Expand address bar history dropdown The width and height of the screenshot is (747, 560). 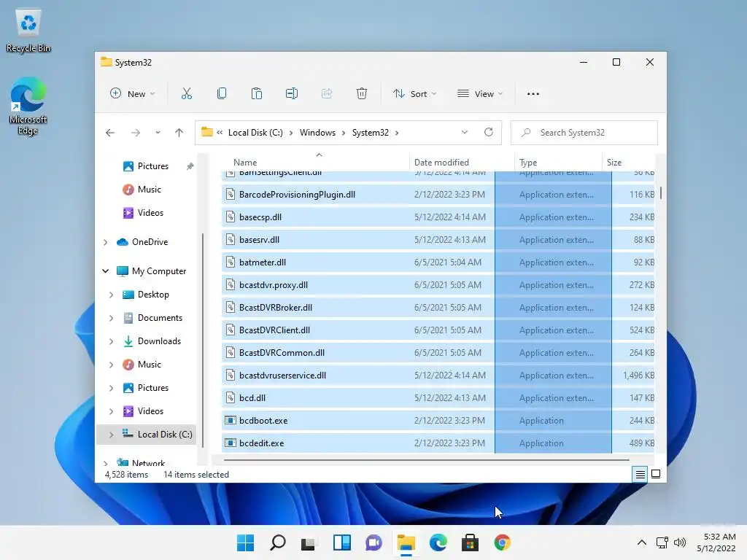465,133
